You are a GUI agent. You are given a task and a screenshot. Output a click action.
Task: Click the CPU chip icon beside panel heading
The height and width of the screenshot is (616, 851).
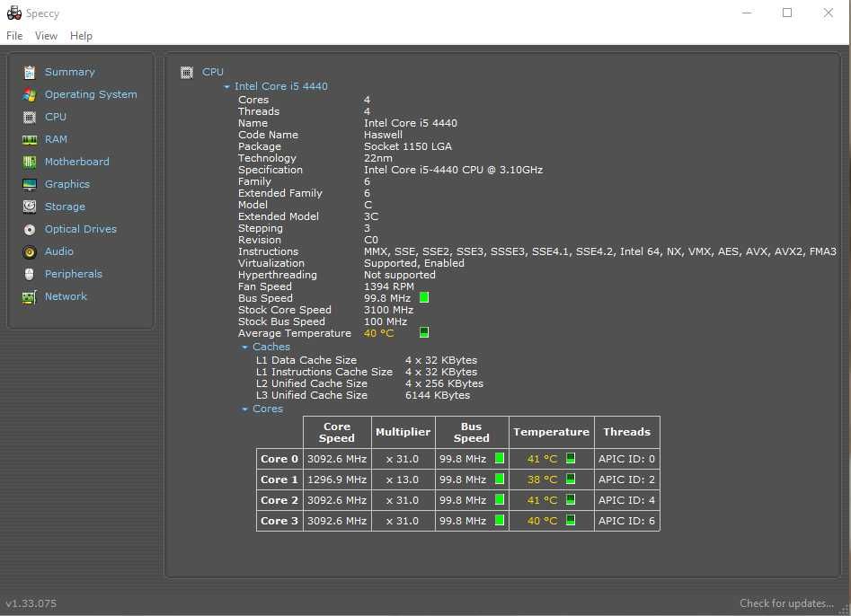point(187,72)
